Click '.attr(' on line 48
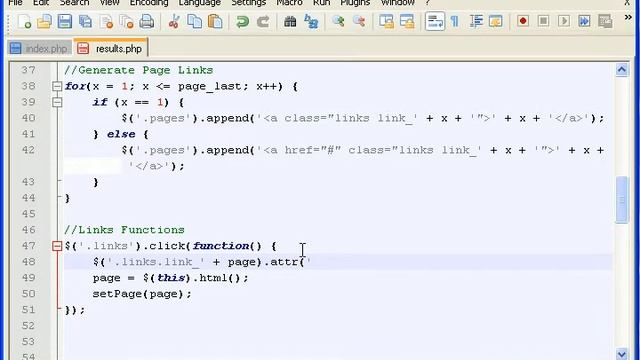 click(x=284, y=262)
